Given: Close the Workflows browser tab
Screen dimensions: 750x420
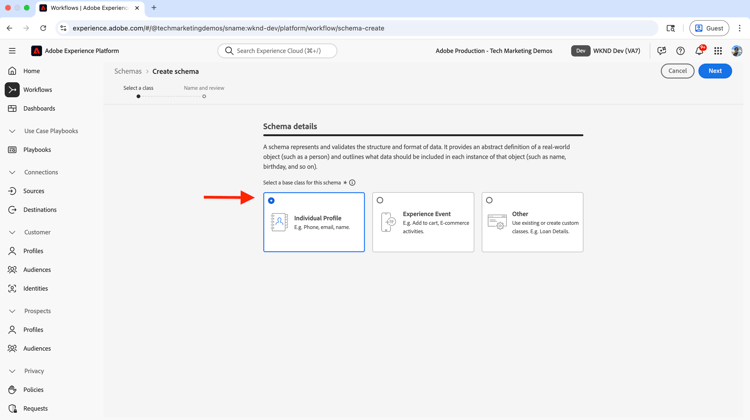Looking at the screenshot, I should pos(137,8).
